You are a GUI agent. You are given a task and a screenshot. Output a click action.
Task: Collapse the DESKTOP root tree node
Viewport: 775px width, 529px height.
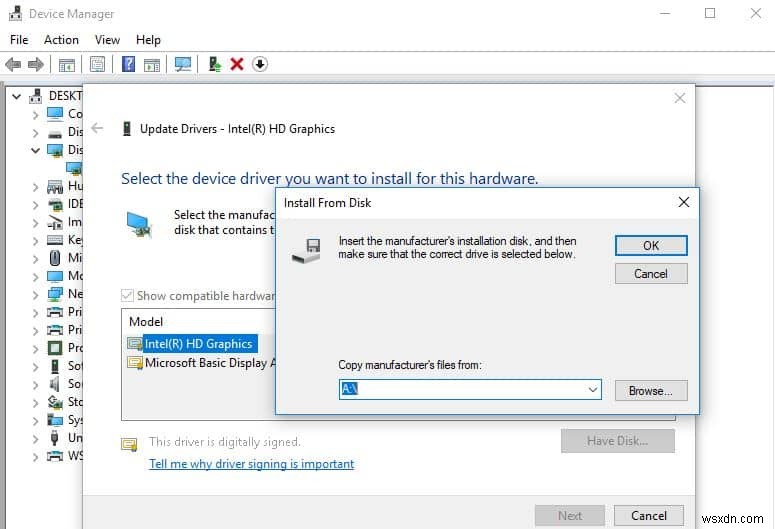17,96
